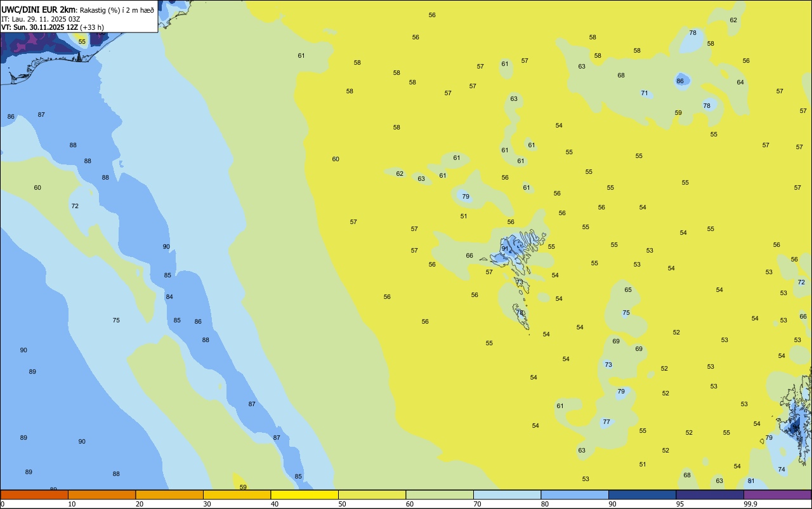The height and width of the screenshot is (509, 812).
Task: Click the legend scale label 40
Action: click(275, 504)
